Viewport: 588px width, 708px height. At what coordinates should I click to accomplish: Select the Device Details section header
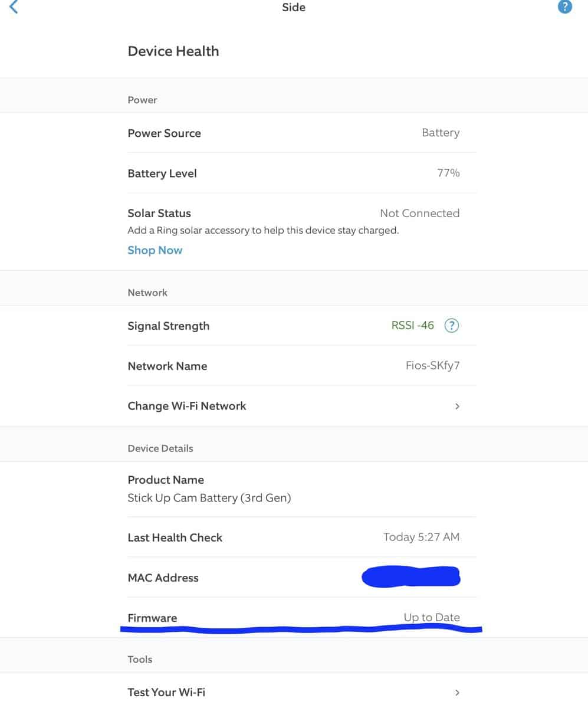[160, 448]
